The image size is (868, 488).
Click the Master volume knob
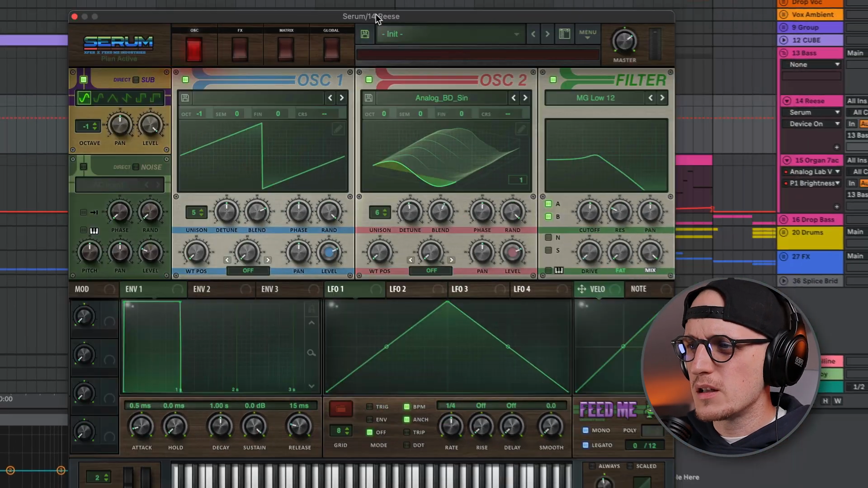click(x=624, y=42)
